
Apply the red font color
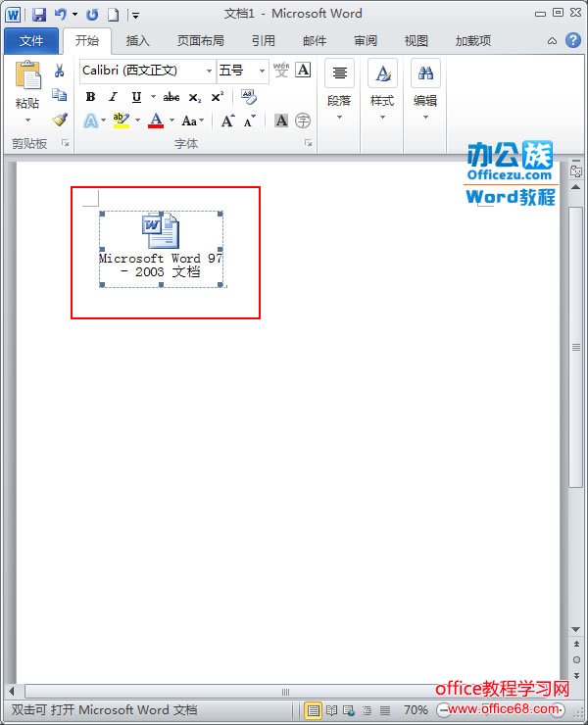click(156, 121)
